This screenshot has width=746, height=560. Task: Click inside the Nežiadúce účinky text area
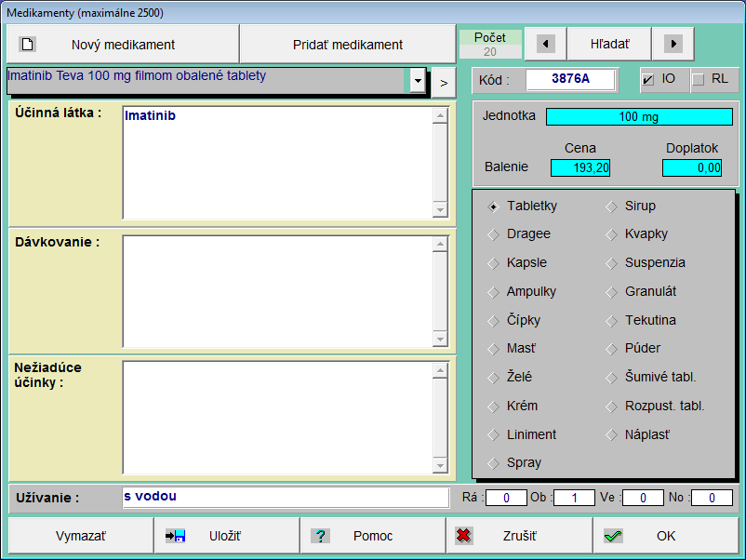tap(278, 418)
